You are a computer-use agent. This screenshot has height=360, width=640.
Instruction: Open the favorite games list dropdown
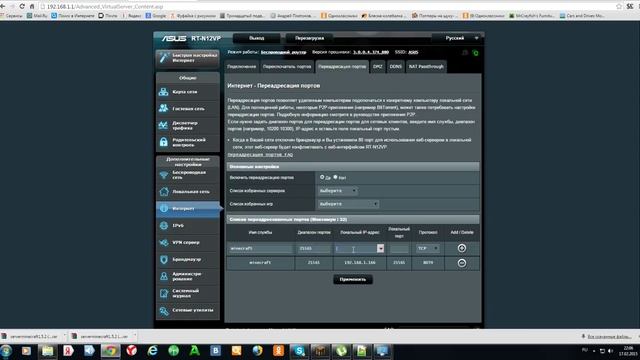348,204
